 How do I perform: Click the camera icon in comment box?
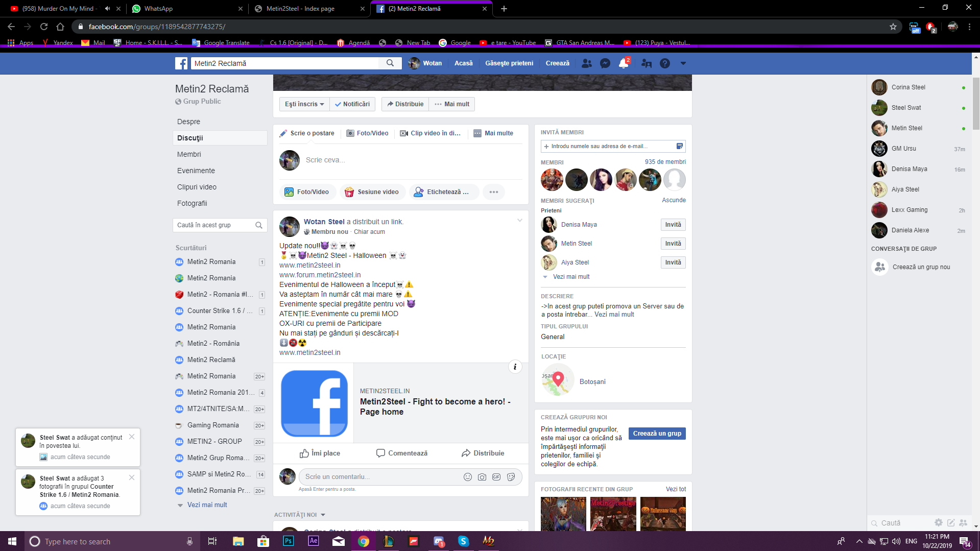[x=482, y=477]
